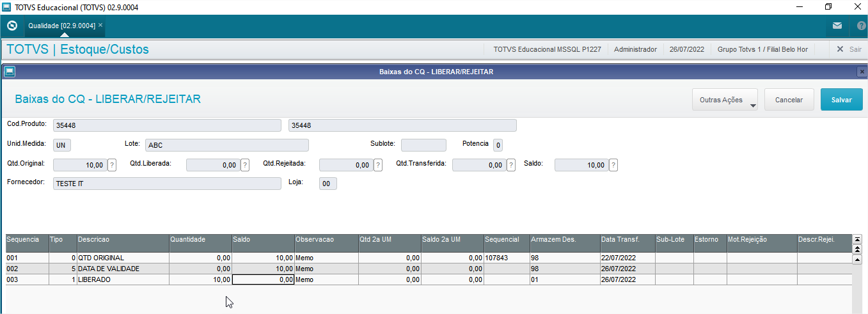Click the Sair button
The width and height of the screenshot is (868, 314).
pos(849,49)
